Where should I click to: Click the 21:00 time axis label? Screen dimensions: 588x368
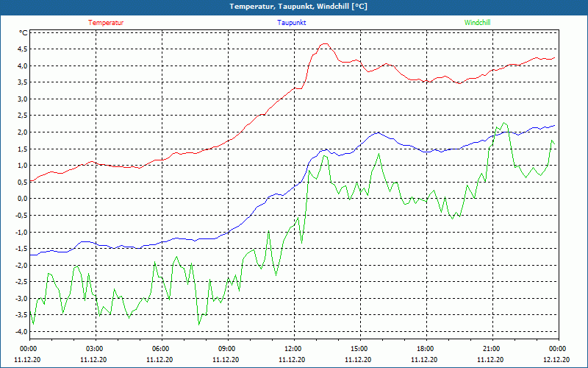point(490,349)
